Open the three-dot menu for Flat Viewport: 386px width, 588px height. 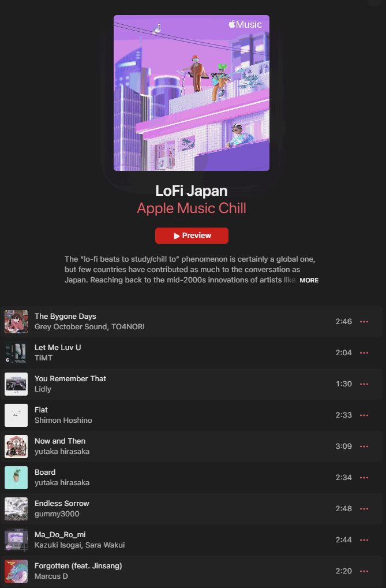click(x=364, y=415)
